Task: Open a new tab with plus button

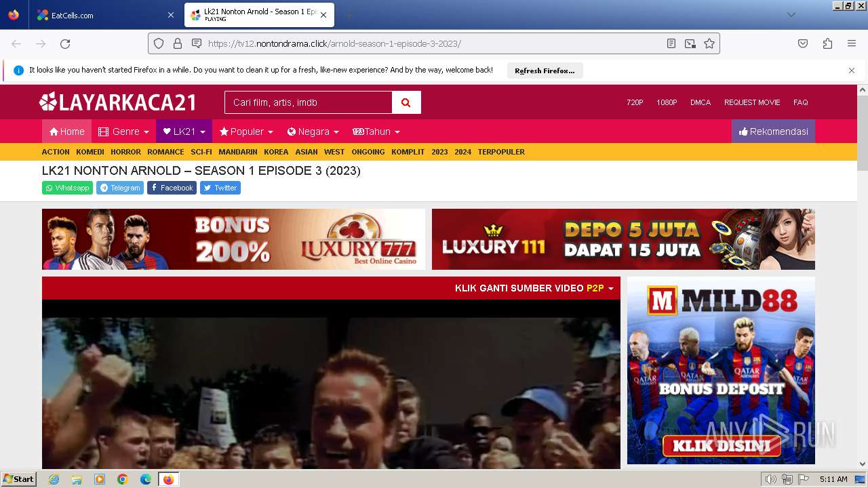Action: [x=349, y=15]
